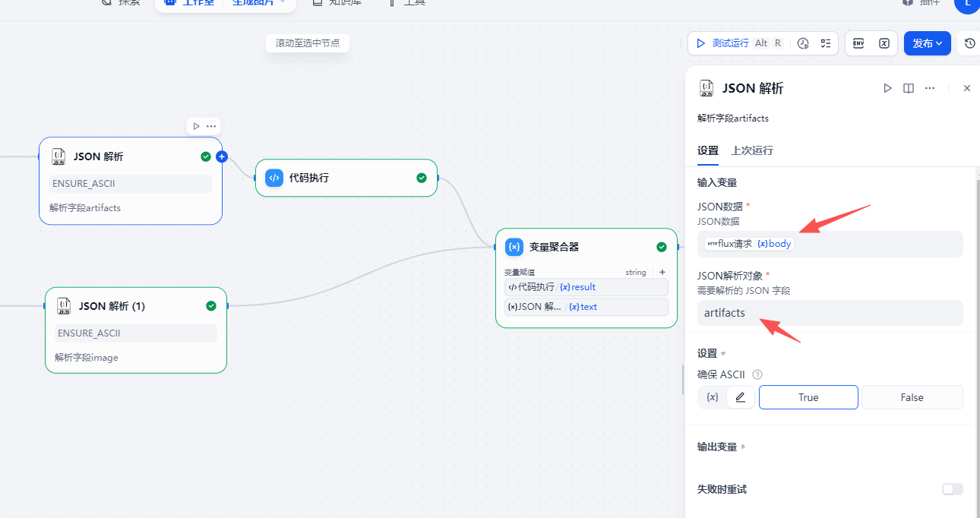Edit the 解析字段artifacts description in panel

(x=733, y=118)
